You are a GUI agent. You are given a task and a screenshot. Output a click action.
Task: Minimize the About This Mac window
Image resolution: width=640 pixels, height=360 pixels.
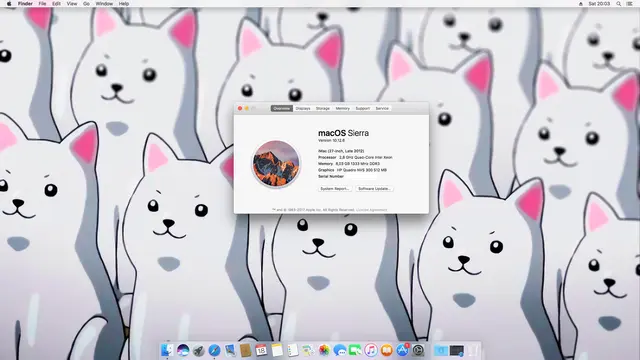click(247, 109)
